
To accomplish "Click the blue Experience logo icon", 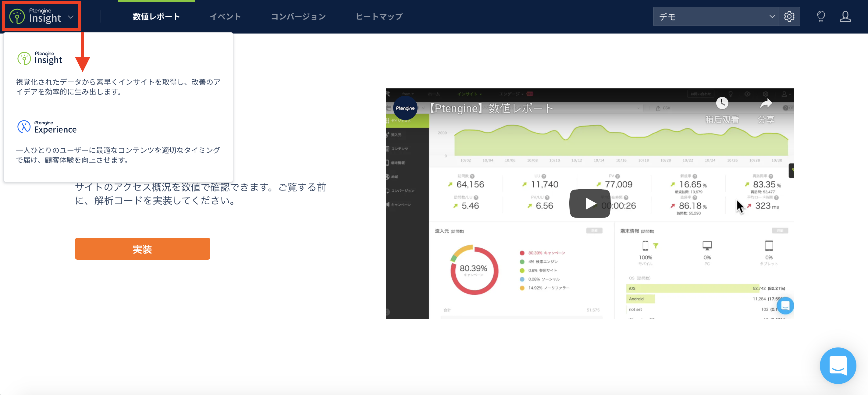I will pos(23,127).
